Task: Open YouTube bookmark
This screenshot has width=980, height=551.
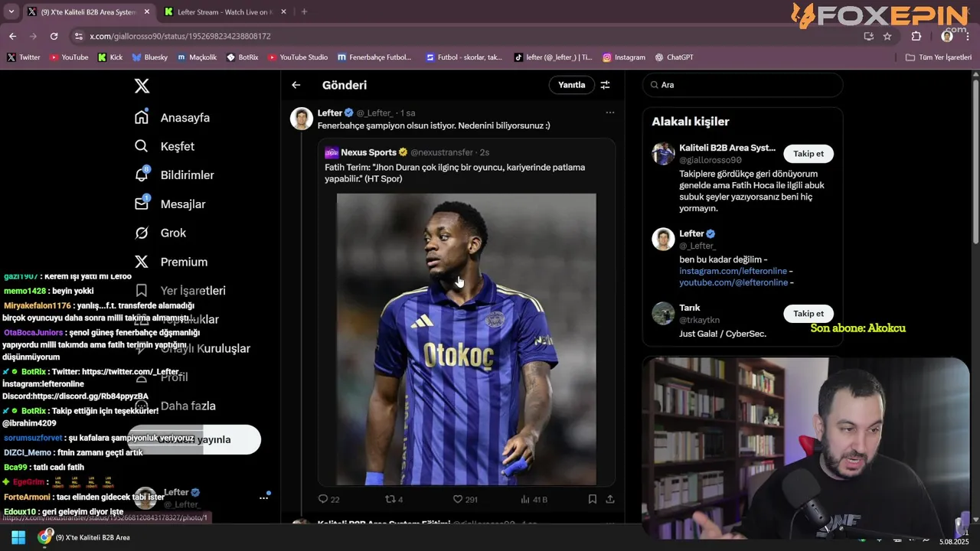Action: click(69, 57)
